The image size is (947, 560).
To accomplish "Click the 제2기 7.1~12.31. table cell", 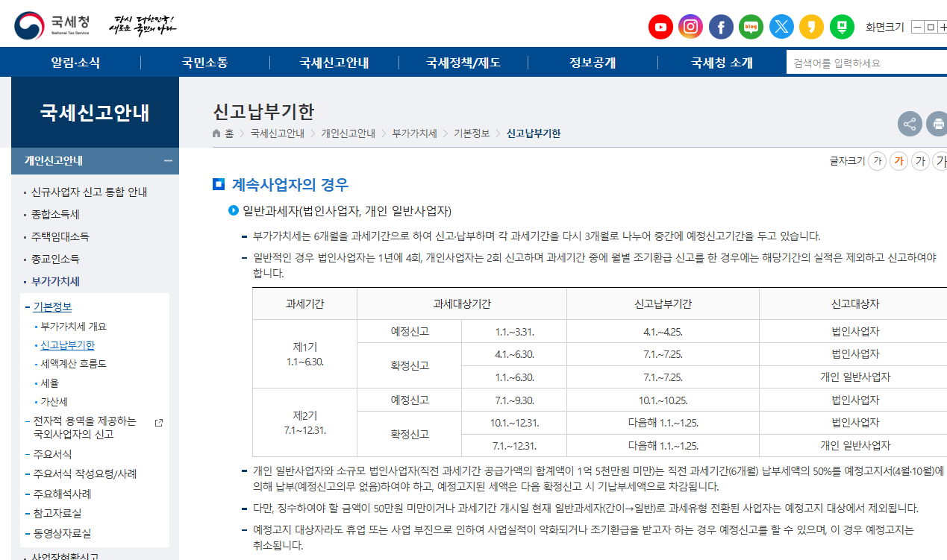I will [304, 423].
